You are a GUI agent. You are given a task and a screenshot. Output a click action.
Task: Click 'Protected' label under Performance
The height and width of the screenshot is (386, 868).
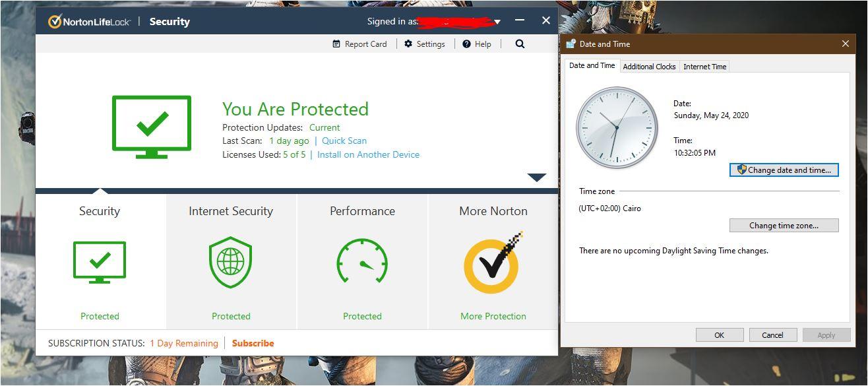(x=362, y=316)
